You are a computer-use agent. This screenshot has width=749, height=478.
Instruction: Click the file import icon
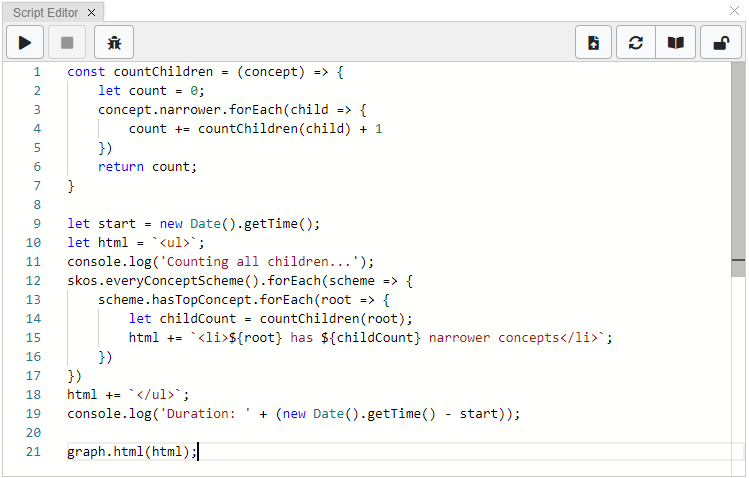(594, 43)
